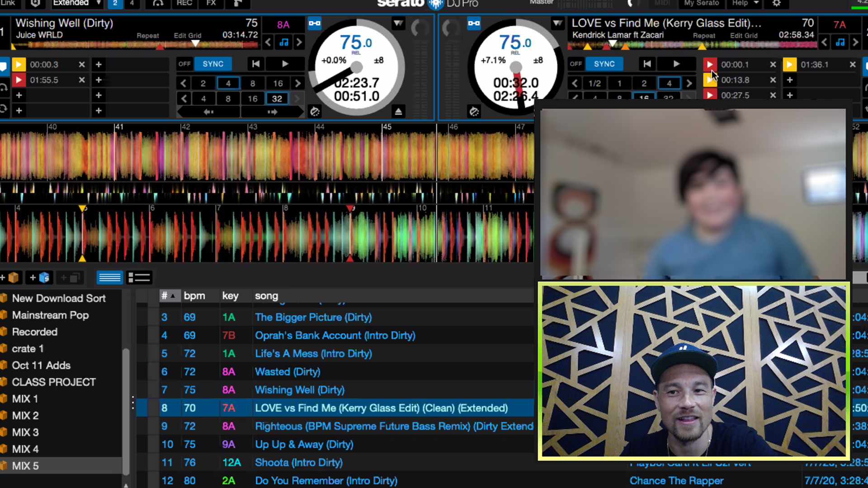Select MIX 3 crate in sidebar

(25, 432)
